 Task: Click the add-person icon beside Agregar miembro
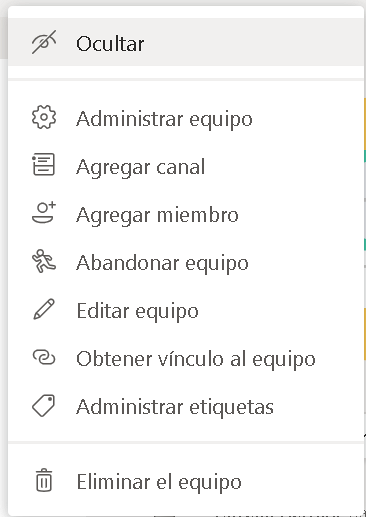click(x=44, y=212)
